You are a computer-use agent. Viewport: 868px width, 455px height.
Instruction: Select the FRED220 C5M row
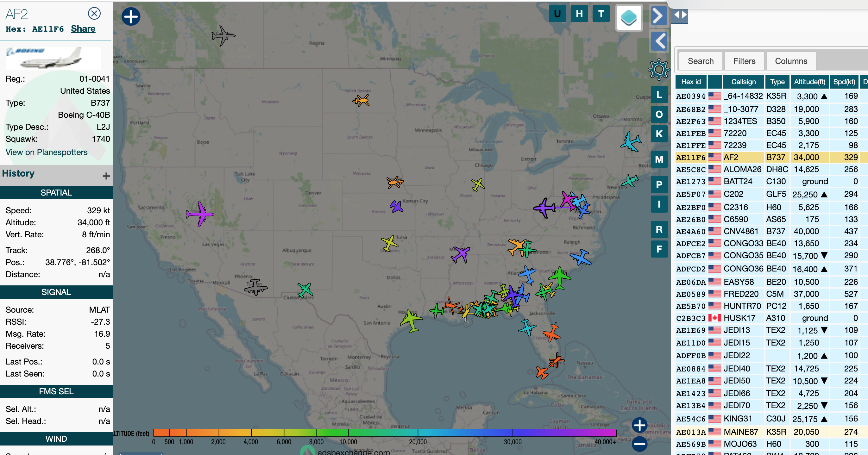[771, 294]
